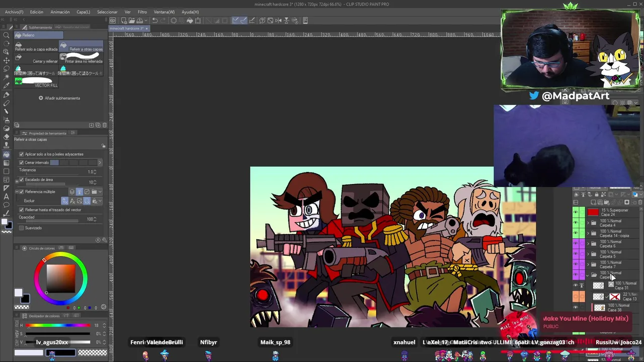Expand the Carpeta 6 folder
The width and height of the screenshot is (644, 362).
tap(588, 243)
